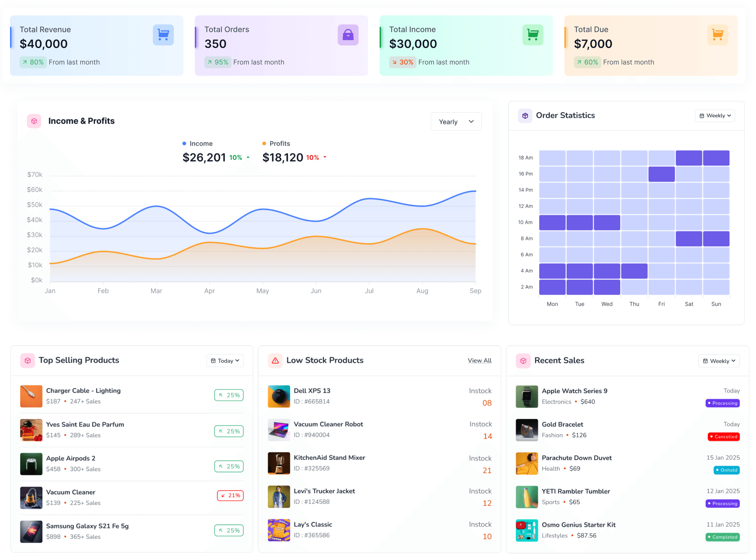Open the Yearly dropdown on income chart
This screenshot has width=756, height=560.
click(456, 121)
